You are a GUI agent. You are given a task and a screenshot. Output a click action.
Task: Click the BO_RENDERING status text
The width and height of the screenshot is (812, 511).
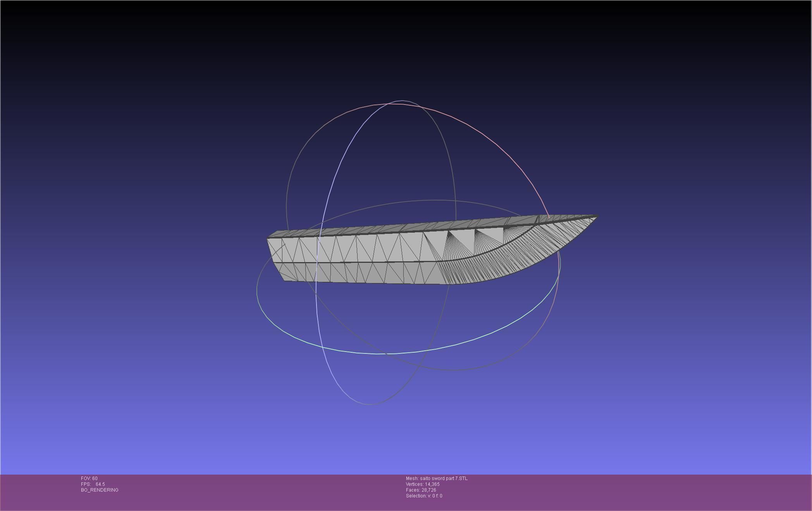click(100, 490)
